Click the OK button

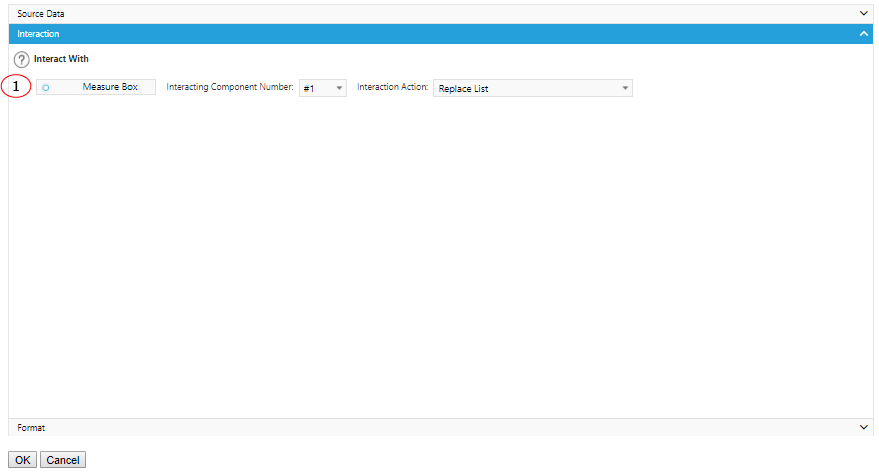click(x=22, y=460)
